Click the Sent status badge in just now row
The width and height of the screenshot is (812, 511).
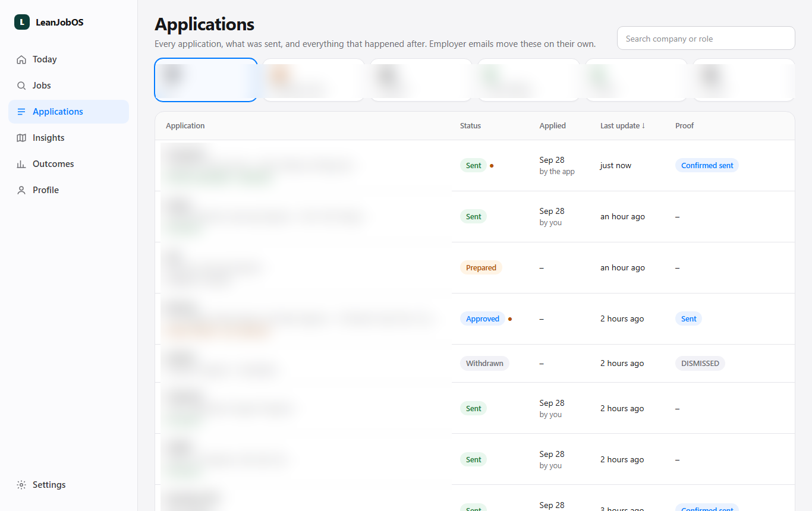coord(473,166)
